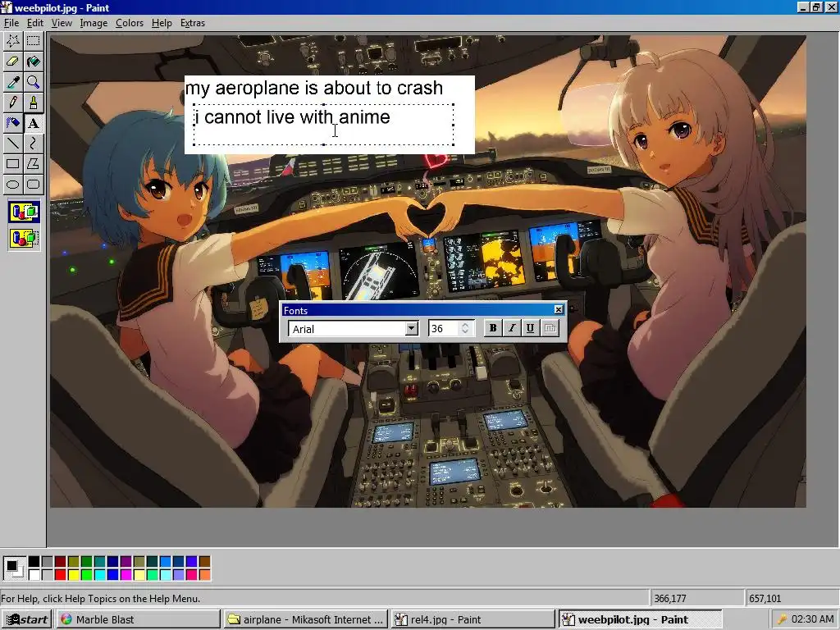Toggle Italic in the Fonts toolbar

point(512,328)
